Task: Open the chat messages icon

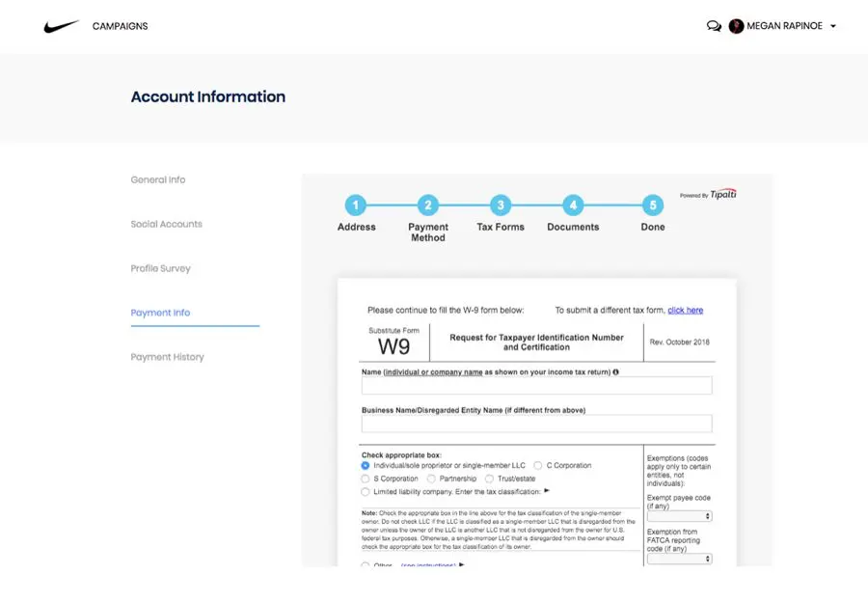Action: (714, 26)
